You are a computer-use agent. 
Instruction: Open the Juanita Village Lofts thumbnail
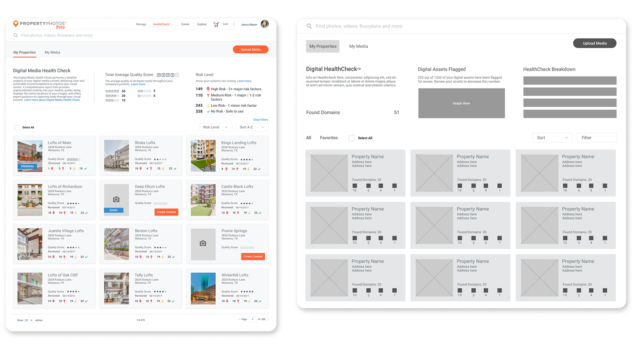30,244
